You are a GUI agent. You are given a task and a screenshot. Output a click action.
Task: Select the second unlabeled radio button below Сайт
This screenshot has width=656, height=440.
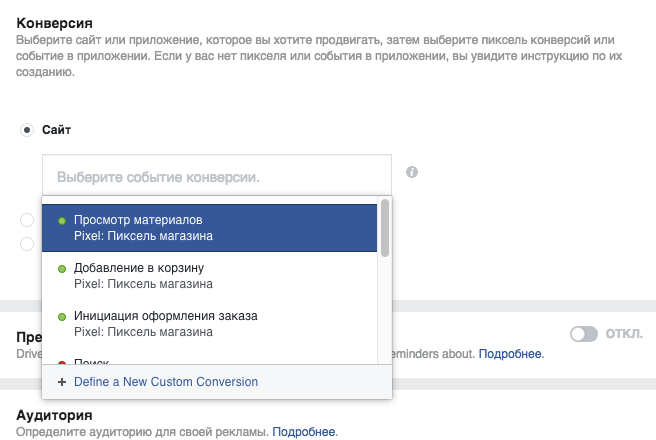click(27, 220)
